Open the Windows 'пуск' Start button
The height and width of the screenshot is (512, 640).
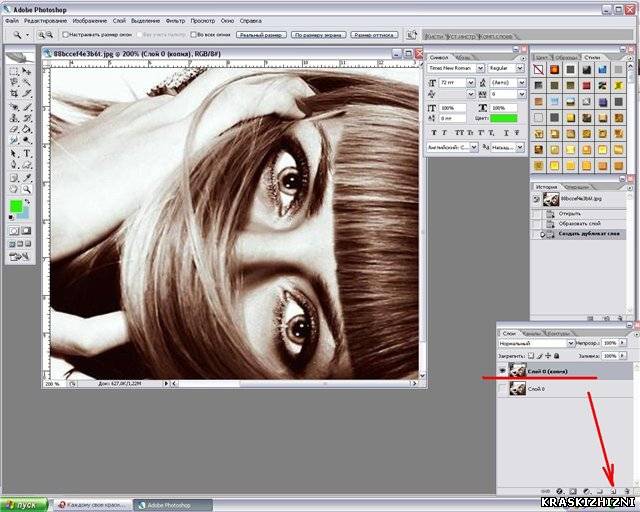click(24, 505)
